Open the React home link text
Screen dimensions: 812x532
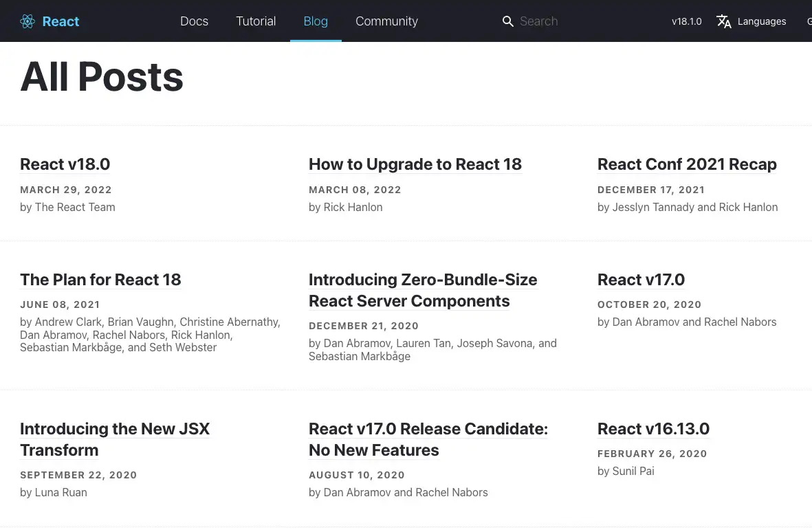pyautogui.click(x=61, y=21)
